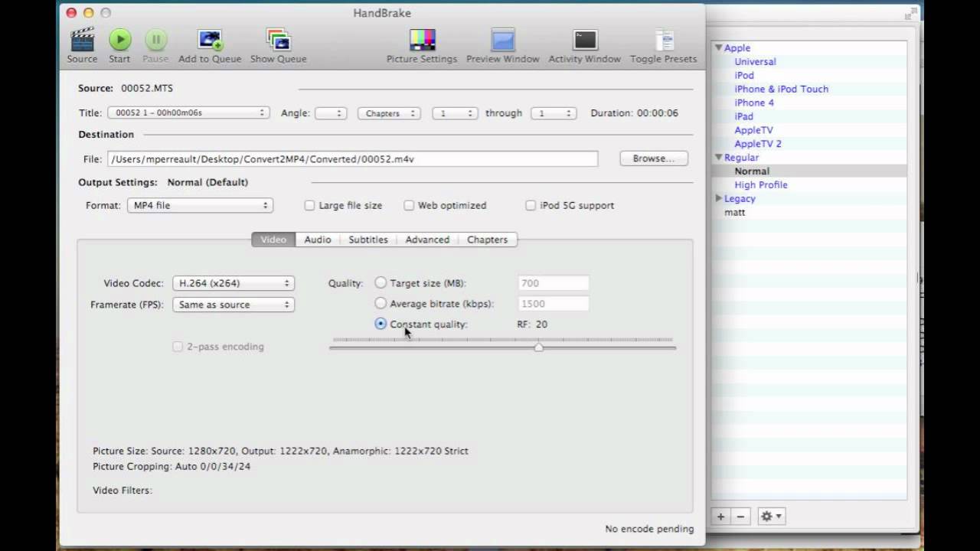Click the Pause toolbar icon
980x551 pixels.
pos(155,39)
